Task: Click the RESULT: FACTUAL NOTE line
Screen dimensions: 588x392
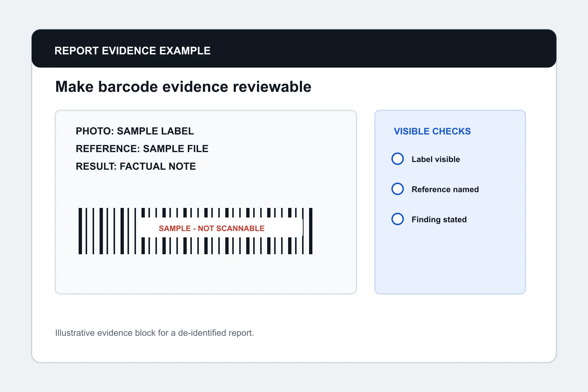Action: [x=136, y=166]
